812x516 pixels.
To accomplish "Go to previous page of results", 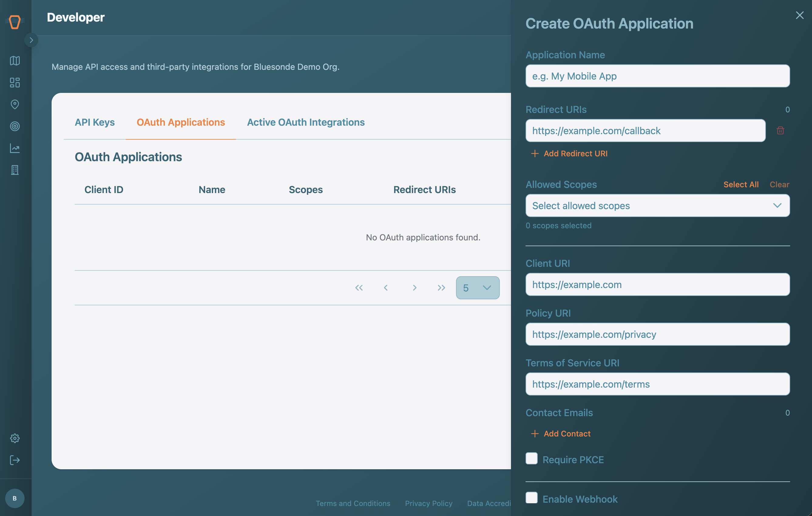I will coord(386,288).
